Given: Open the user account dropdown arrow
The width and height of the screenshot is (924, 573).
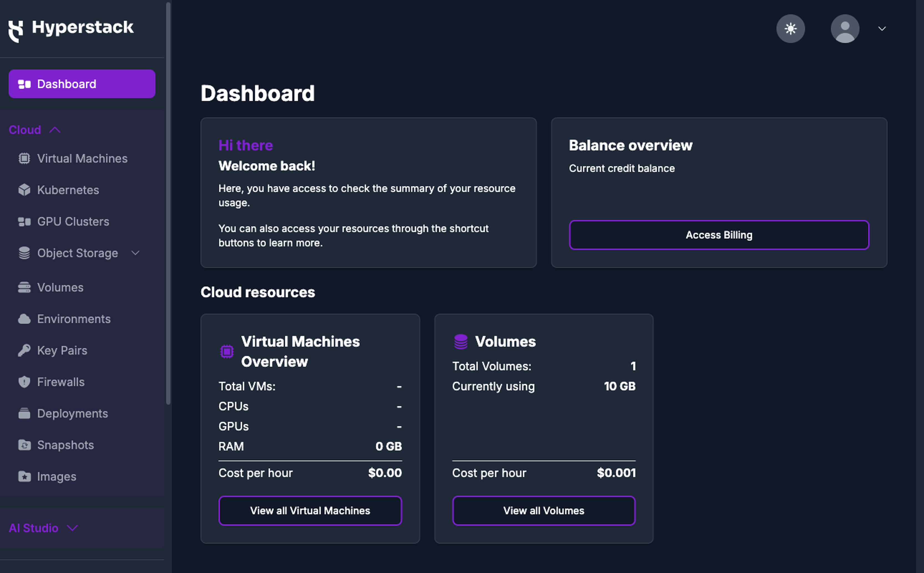Looking at the screenshot, I should tap(882, 29).
